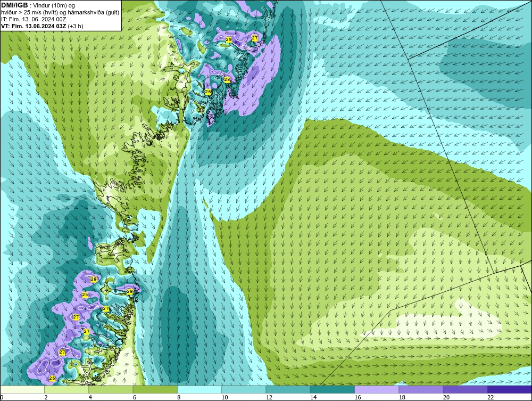Click the scale number 0 under the legend

(x=2, y=398)
